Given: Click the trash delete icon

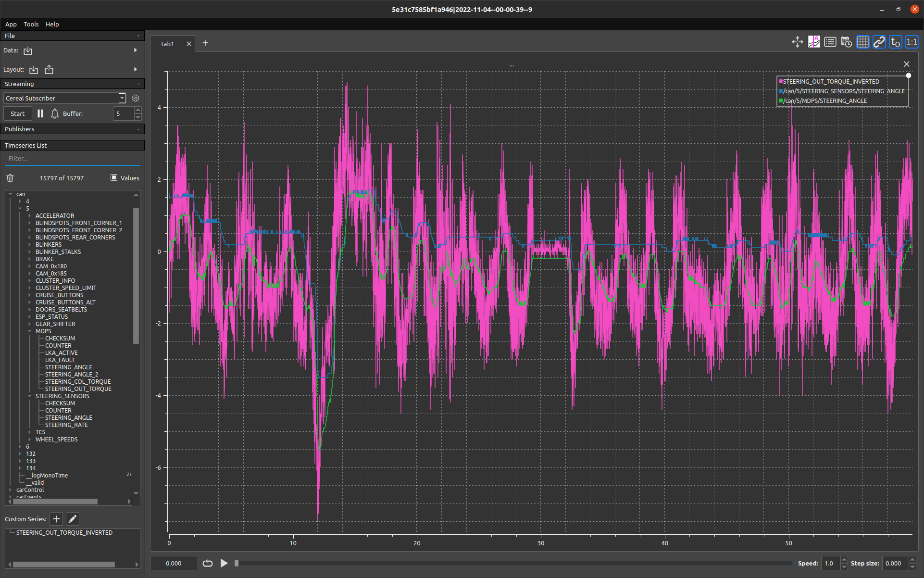Looking at the screenshot, I should tap(10, 178).
